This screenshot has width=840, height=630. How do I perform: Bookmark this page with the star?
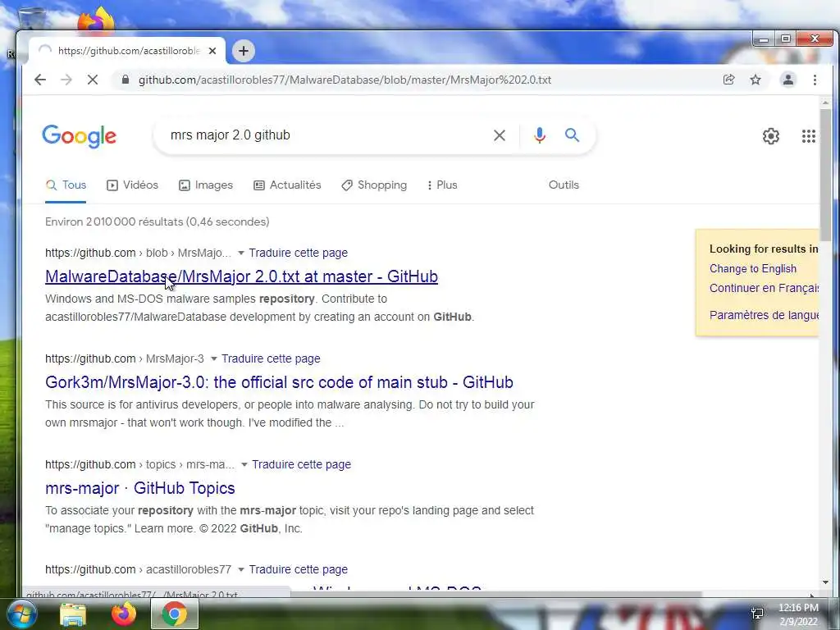756,80
